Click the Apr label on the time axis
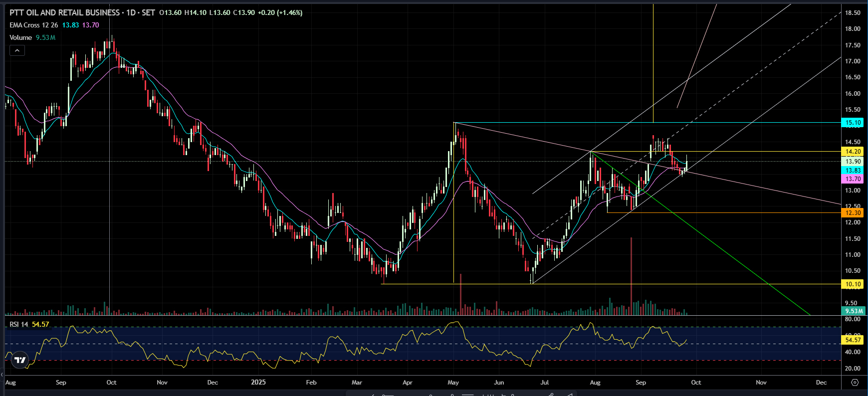This screenshot has height=396, width=868. [x=408, y=383]
